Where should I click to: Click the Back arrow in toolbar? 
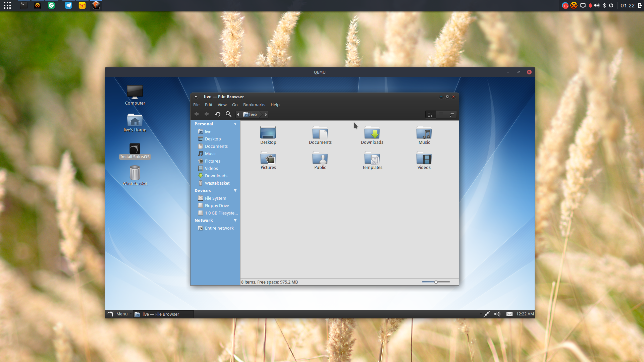[197, 114]
